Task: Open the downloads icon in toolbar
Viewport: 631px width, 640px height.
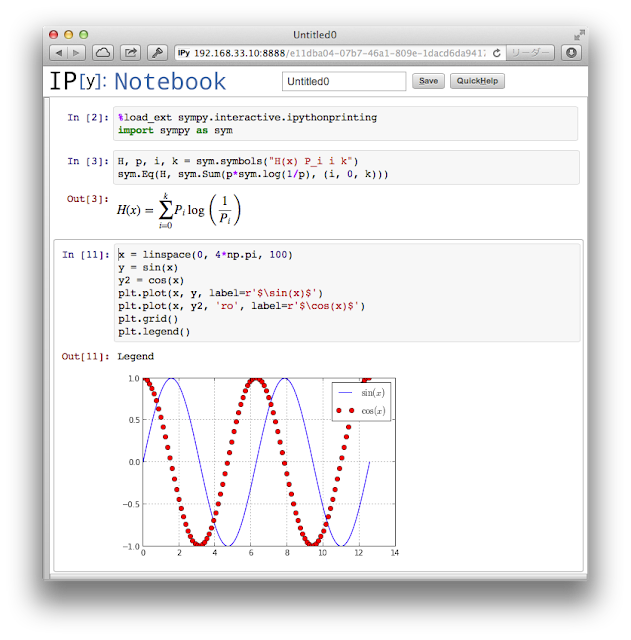Action: coord(571,53)
